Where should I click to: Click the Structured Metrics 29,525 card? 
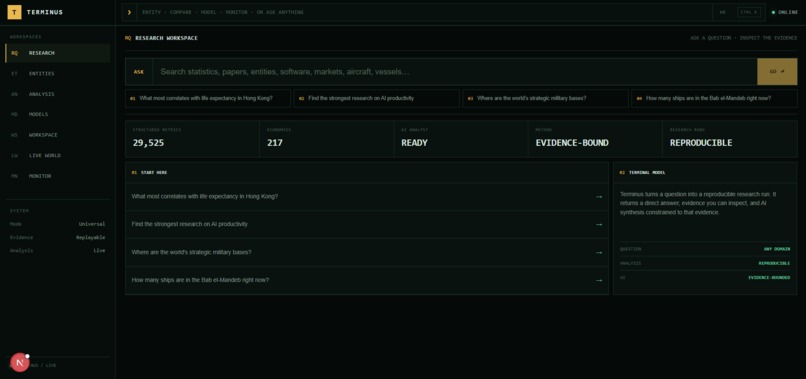192,139
